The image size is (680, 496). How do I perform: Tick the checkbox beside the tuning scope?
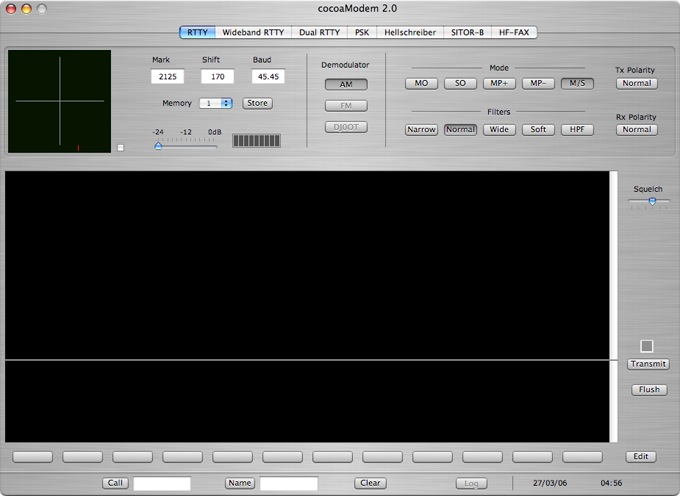tap(121, 148)
